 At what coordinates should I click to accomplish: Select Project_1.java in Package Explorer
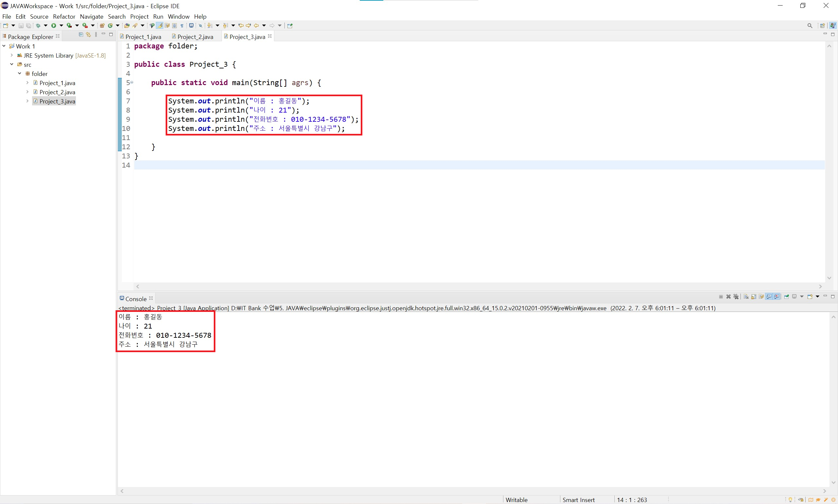(x=57, y=83)
